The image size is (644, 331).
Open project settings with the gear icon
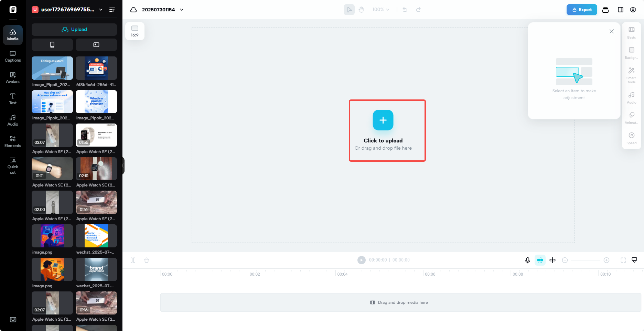coord(633,9)
